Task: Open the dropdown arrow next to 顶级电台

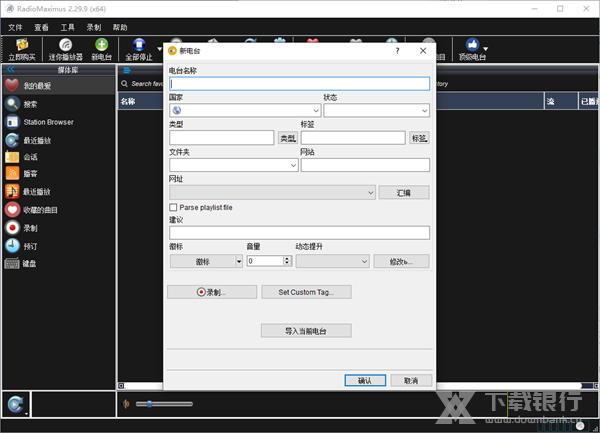Action: [486, 49]
